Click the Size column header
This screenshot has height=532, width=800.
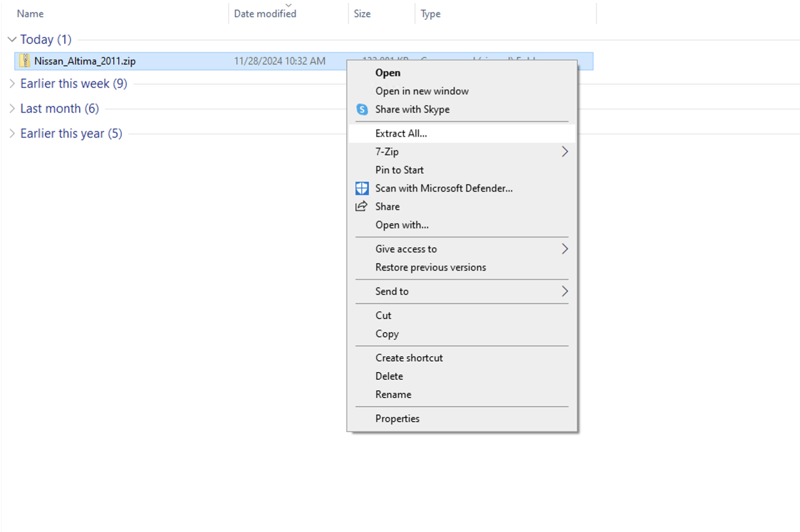[x=362, y=14]
